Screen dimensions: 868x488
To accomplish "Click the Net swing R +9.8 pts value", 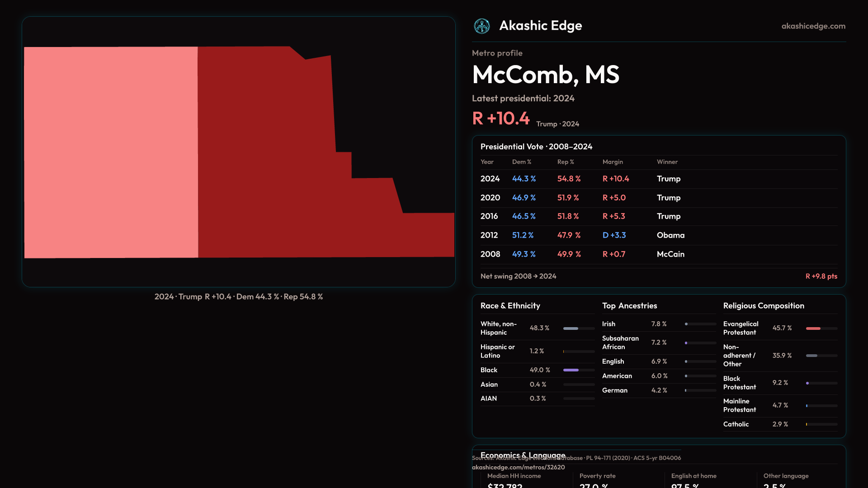I will (x=821, y=276).
